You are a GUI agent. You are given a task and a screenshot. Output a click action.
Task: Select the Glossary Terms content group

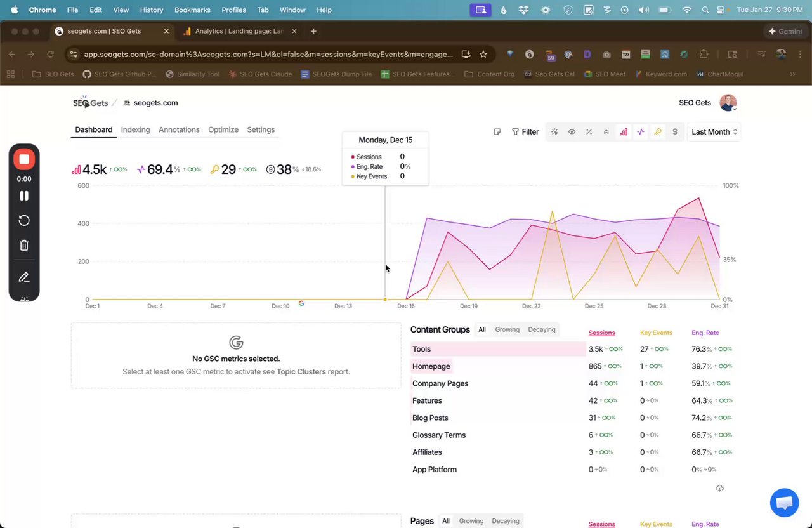(439, 435)
